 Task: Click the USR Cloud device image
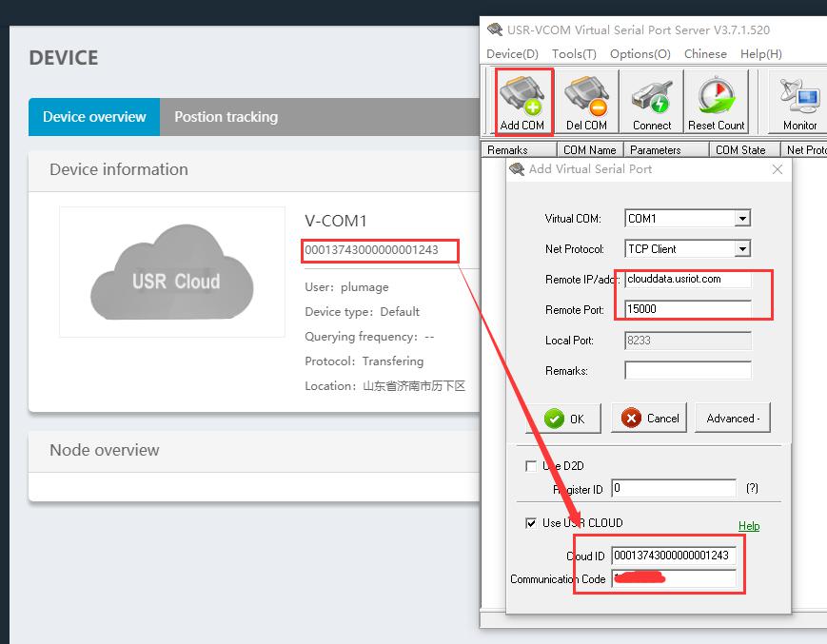click(172, 272)
